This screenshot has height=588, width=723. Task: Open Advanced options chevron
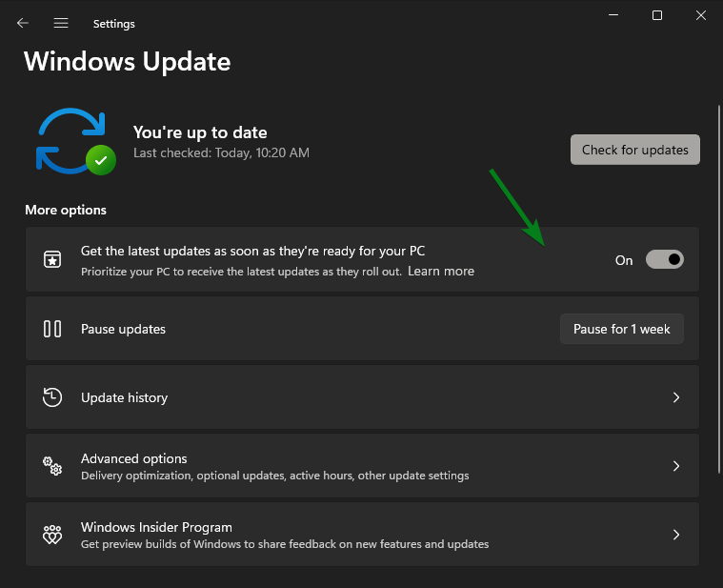point(676,466)
